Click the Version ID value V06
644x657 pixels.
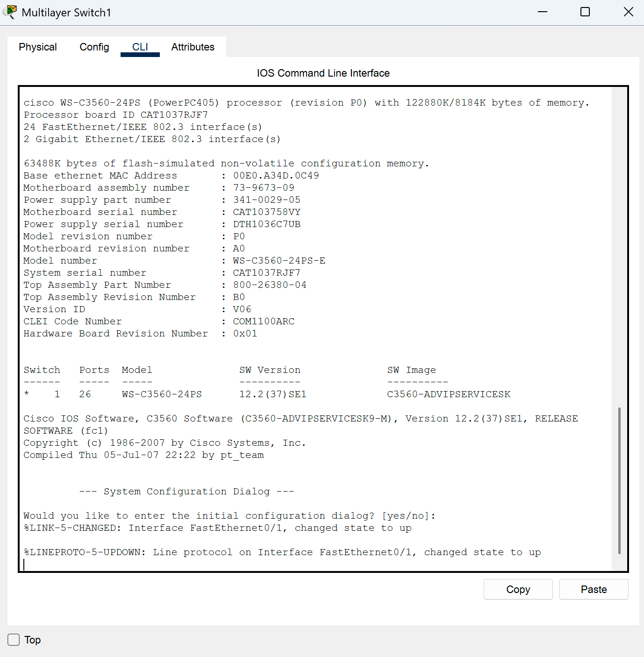click(x=242, y=309)
